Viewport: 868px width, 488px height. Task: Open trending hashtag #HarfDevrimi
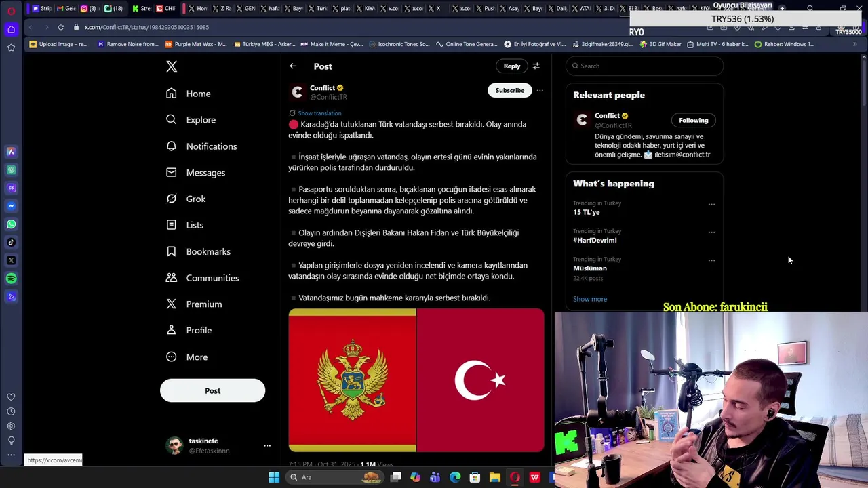click(595, 240)
